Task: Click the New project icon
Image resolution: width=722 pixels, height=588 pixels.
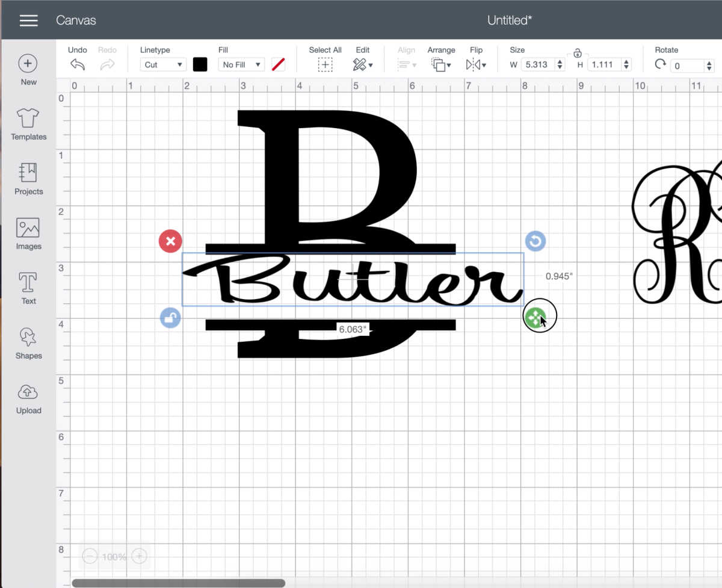Action: pos(28,64)
